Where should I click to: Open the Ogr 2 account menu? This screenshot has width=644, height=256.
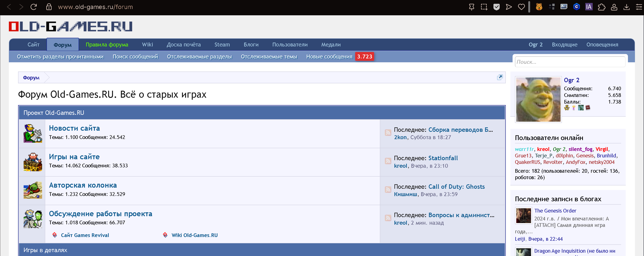pos(535,45)
